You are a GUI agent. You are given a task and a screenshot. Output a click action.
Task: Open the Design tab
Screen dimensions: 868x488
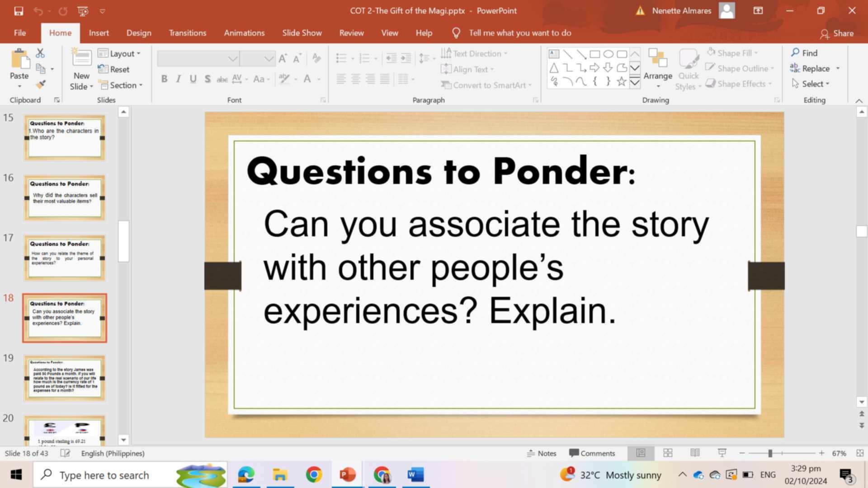[x=139, y=33]
